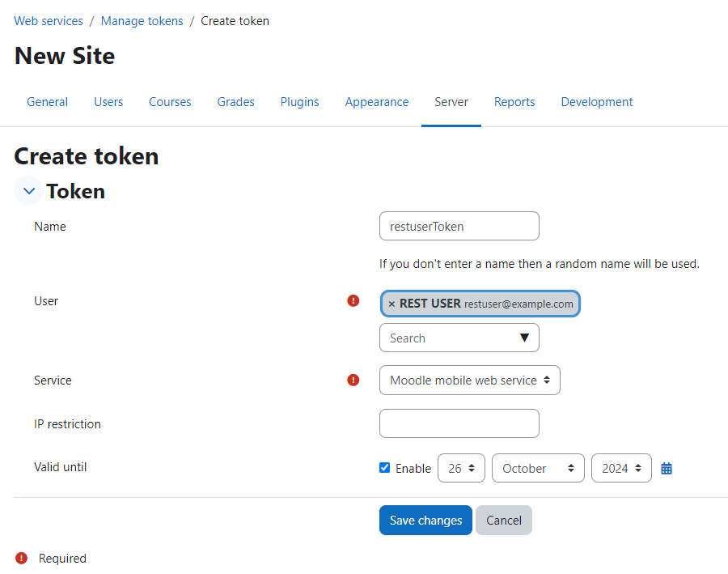Toggle the Enable checkbox for Valid until
This screenshot has width=728, height=574.
[x=384, y=468]
